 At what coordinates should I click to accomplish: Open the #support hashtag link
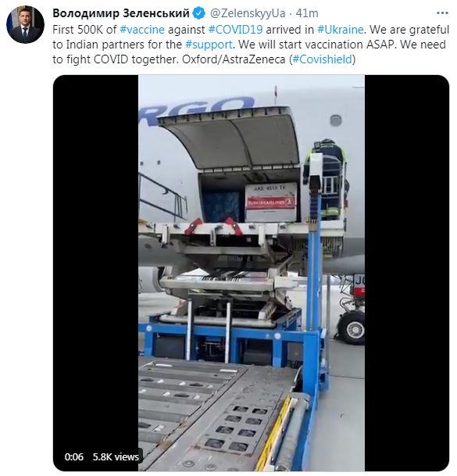(x=209, y=45)
